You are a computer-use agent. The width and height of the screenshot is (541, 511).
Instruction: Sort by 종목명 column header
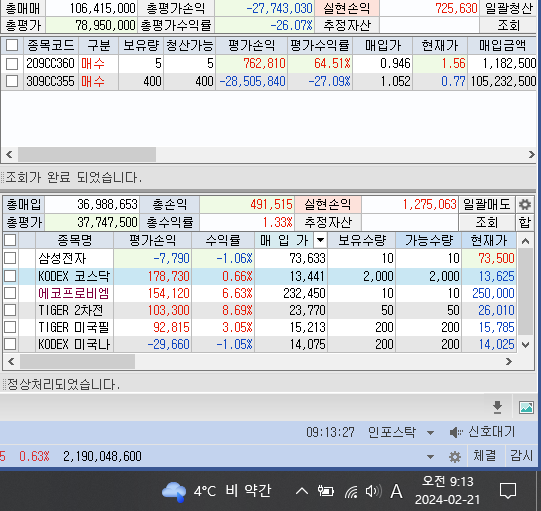click(75, 240)
